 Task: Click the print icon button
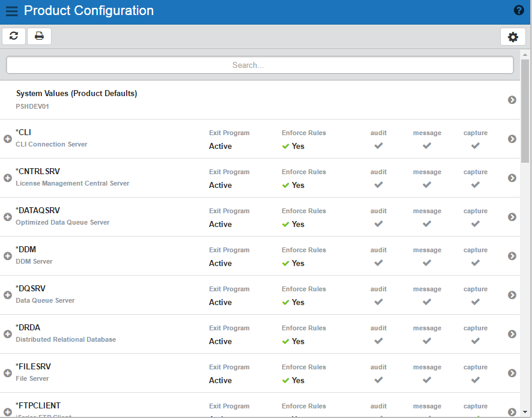[39, 36]
